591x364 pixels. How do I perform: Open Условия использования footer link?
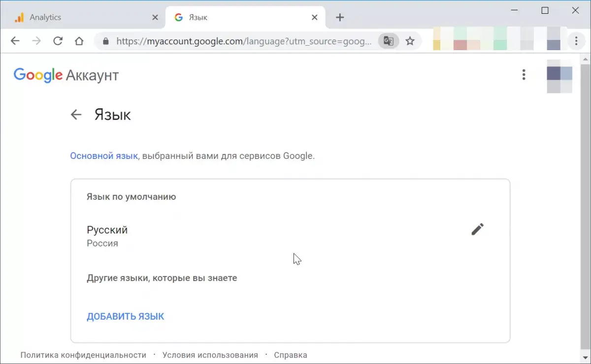pyautogui.click(x=210, y=355)
